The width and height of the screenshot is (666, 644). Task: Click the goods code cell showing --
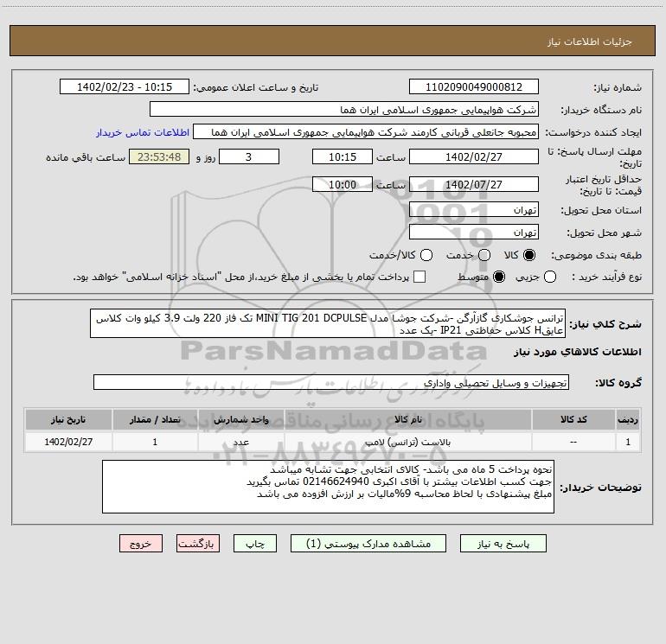573,442
